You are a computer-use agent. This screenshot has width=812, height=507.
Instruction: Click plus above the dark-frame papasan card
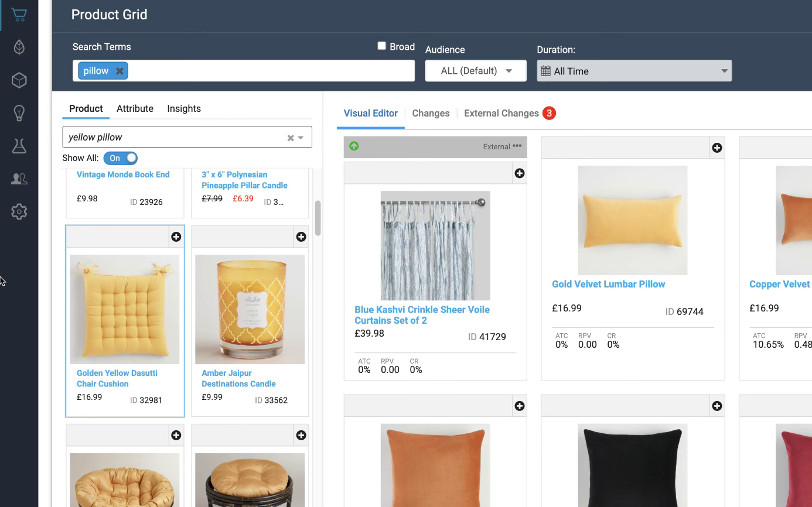301,435
